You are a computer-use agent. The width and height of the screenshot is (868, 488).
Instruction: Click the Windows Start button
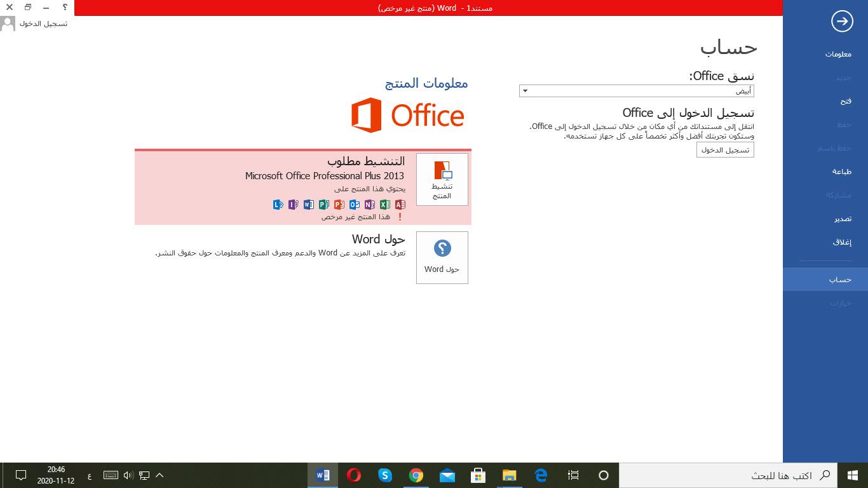(853, 475)
